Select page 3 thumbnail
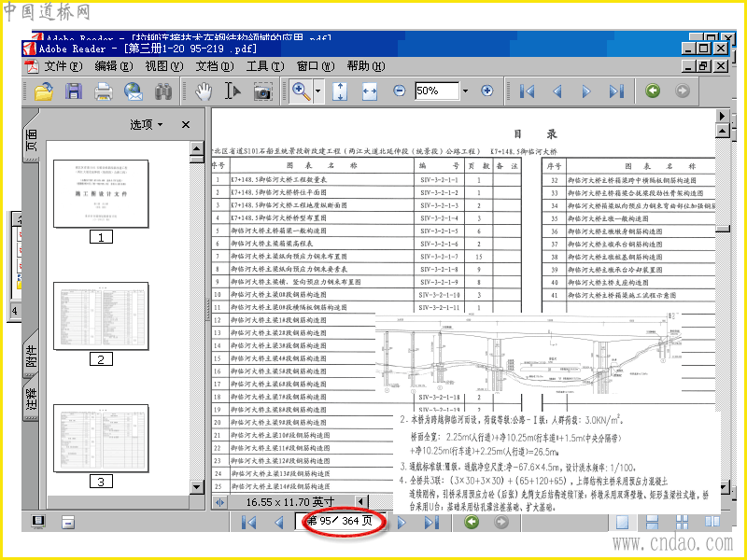The image size is (747, 560). pyautogui.click(x=101, y=439)
